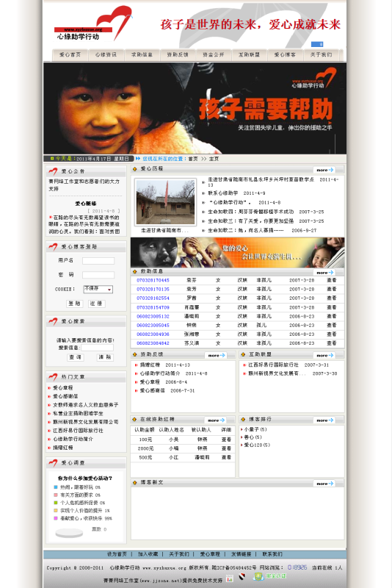
Task: Click 查看 in the 060823084842 row
Action: 332,343
